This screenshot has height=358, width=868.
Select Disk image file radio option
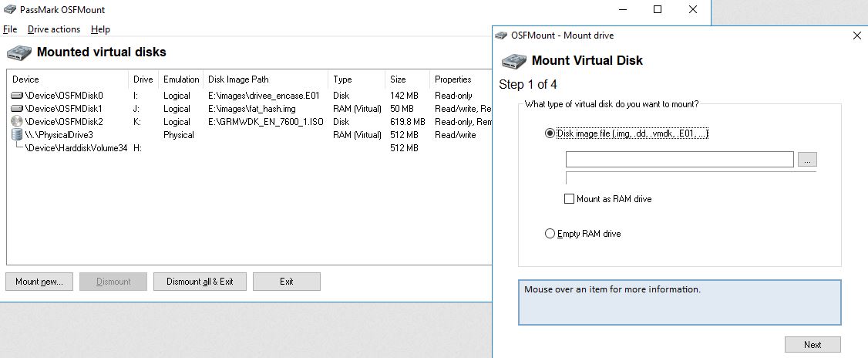click(550, 133)
